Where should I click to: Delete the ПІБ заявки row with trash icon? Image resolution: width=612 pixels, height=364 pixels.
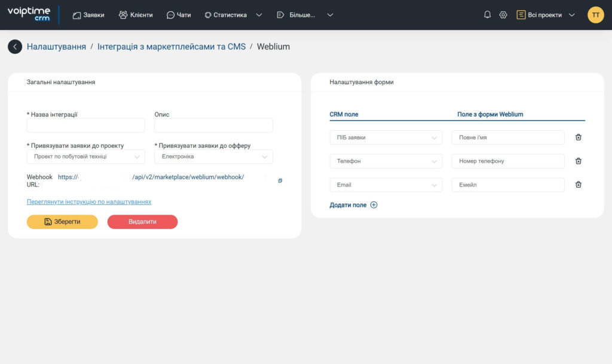(x=579, y=137)
